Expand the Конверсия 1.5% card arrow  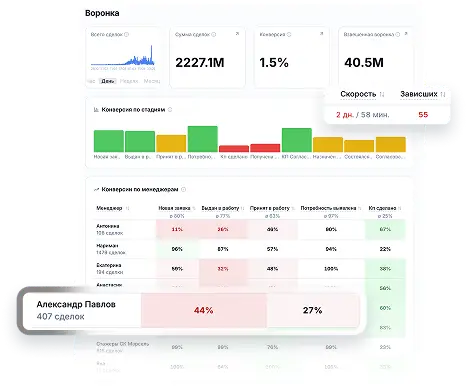coord(321,34)
